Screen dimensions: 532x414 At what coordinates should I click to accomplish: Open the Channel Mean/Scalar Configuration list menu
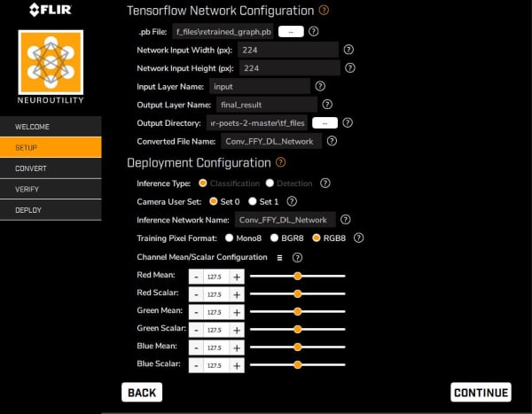pos(279,258)
